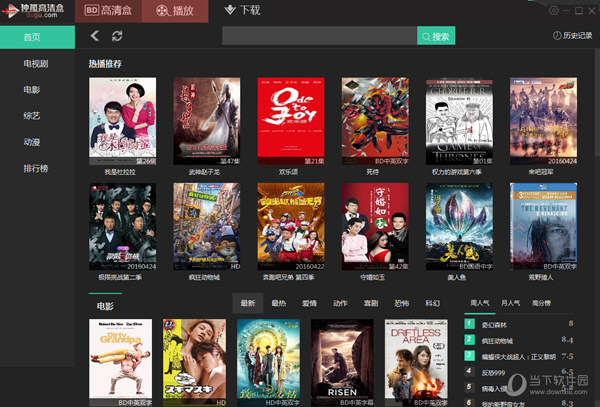
Task: Open the rank 6 entry with score 8.3
Action: point(519,402)
